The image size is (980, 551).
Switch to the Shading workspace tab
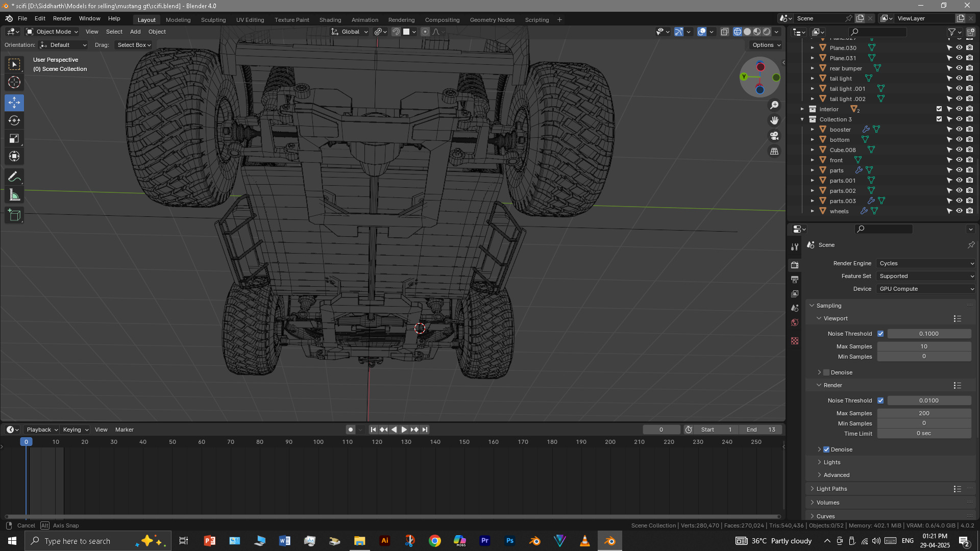[x=330, y=20]
